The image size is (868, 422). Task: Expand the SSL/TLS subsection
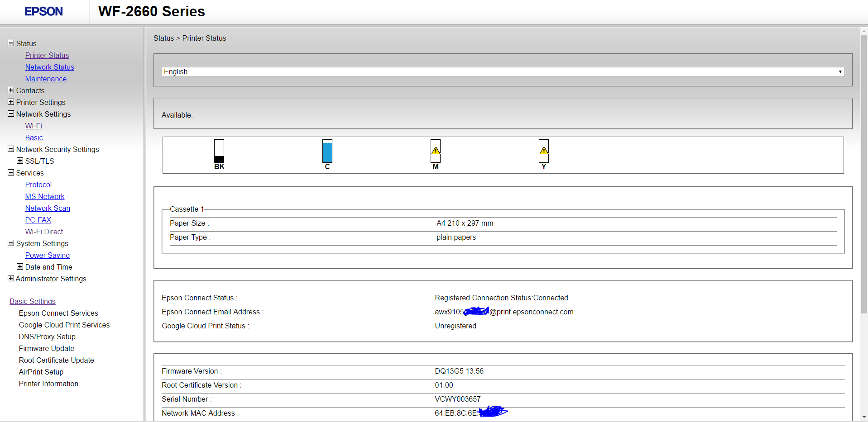pos(20,161)
